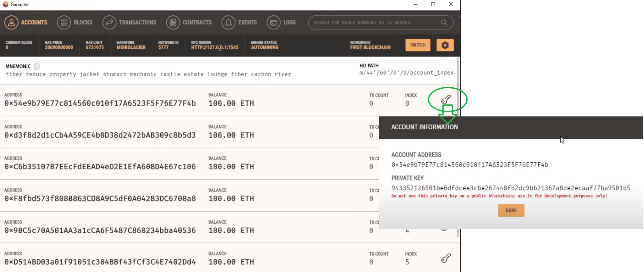The height and width of the screenshot is (272, 644).
Task: Open the Blocks grid icon
Action: (x=64, y=23)
